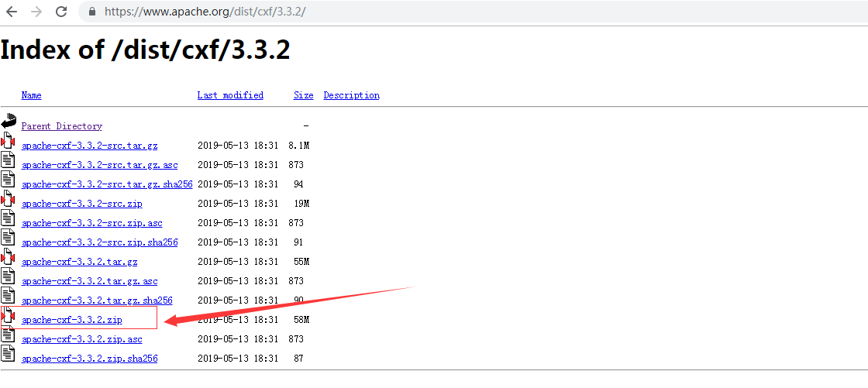Open apache-cxf-3.3.2-src.zip.asc signature link
The image size is (868, 388).
[x=92, y=223]
